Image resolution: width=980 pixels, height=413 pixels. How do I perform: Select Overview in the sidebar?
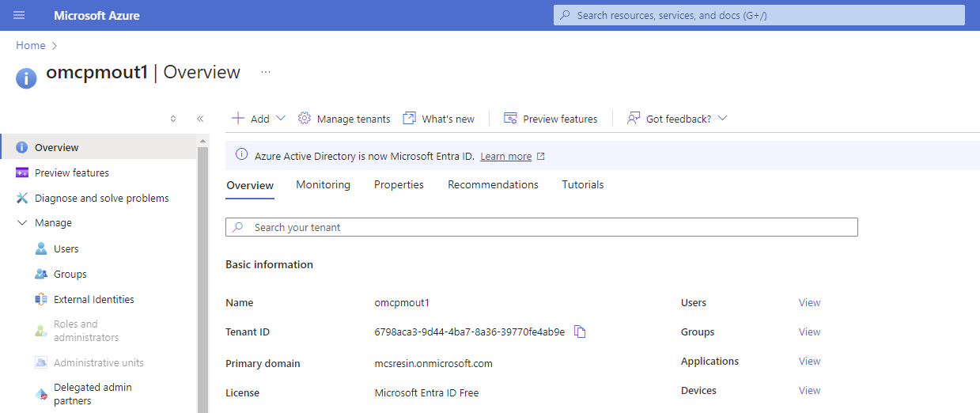99,147
